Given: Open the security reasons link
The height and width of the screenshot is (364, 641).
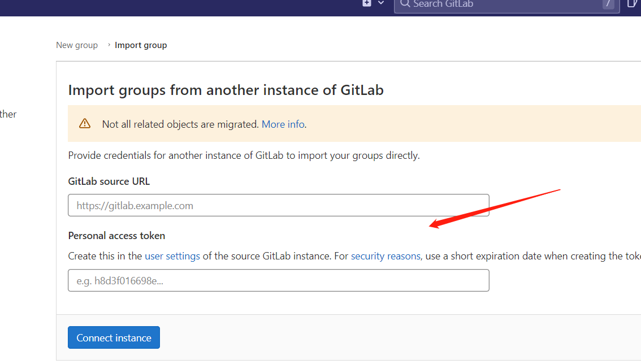Looking at the screenshot, I should coord(386,256).
